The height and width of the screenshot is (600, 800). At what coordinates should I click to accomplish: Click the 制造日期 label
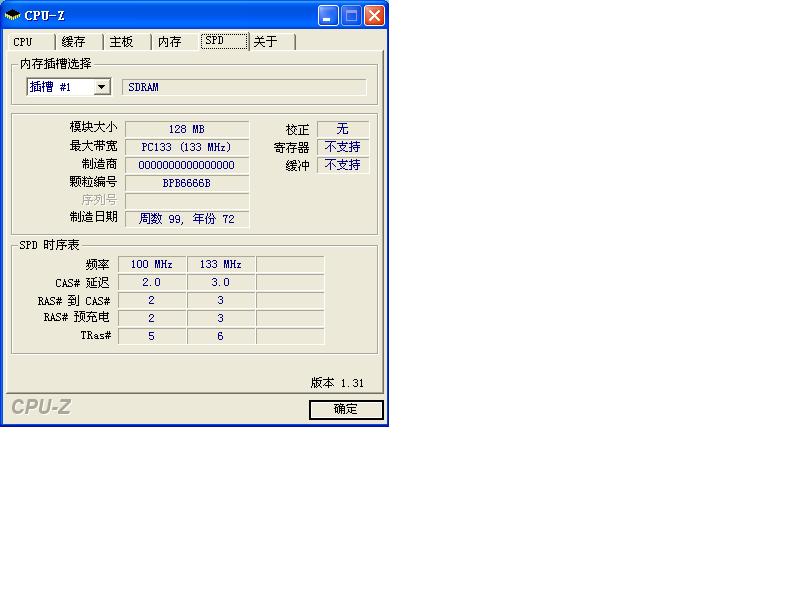(x=93, y=217)
